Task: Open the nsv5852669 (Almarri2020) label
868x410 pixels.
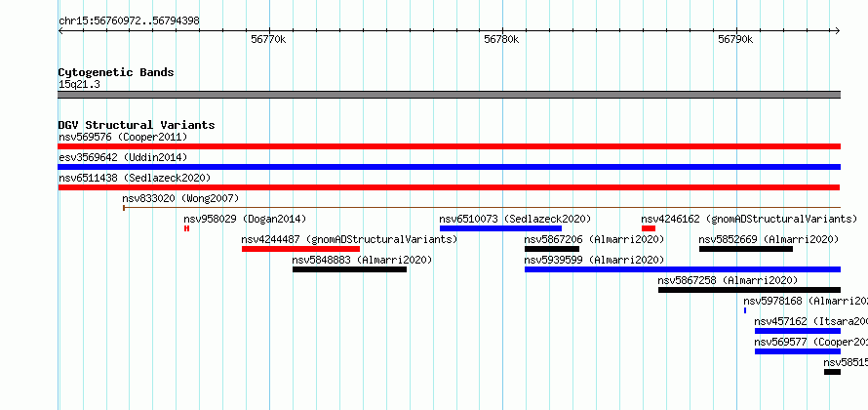Action: 769,239
